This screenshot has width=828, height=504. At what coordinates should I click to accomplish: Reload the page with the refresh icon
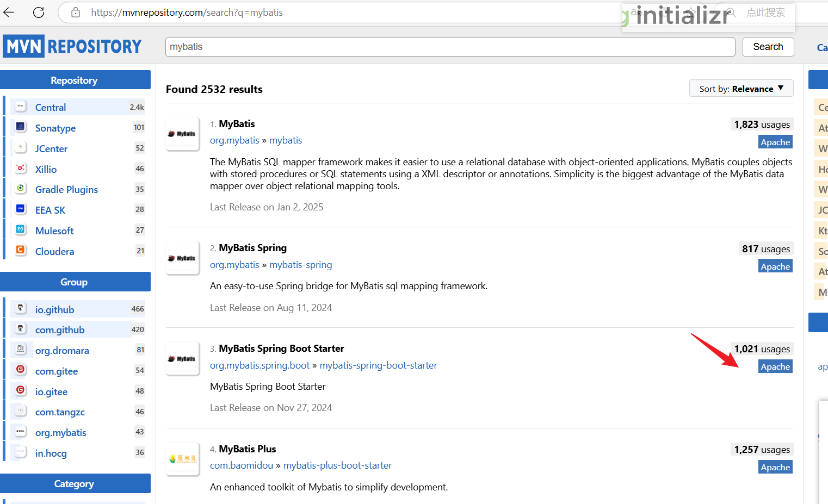pos(39,12)
